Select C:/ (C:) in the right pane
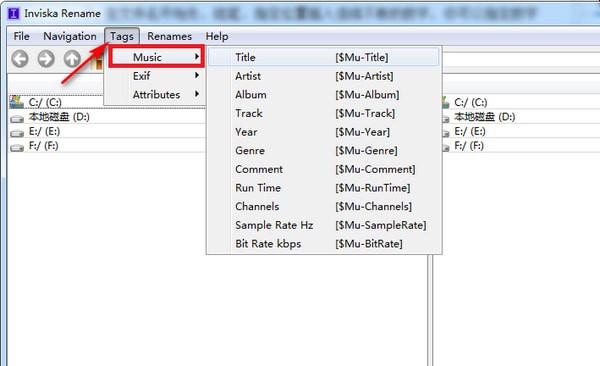The image size is (600, 366). click(470, 102)
